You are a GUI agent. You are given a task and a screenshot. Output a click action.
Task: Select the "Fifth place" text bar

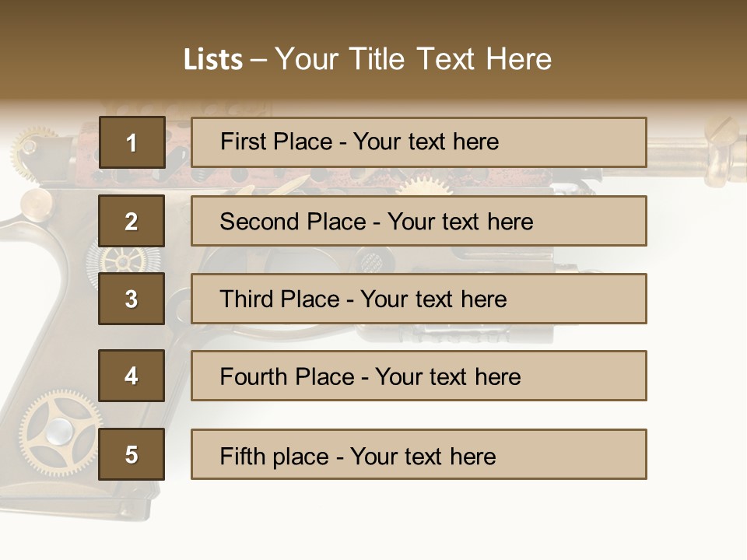(419, 454)
